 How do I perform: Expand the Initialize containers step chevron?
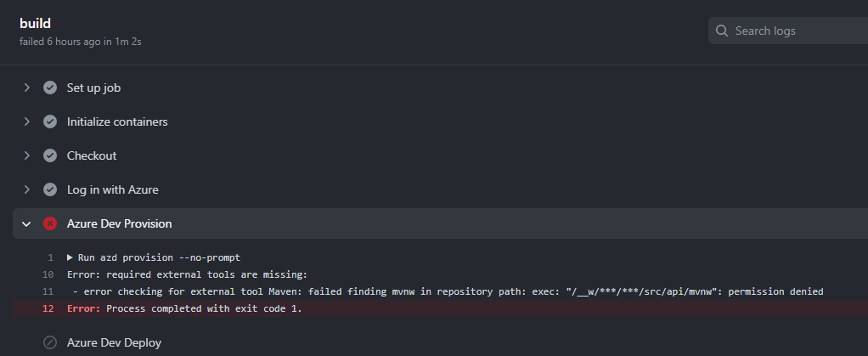(27, 121)
